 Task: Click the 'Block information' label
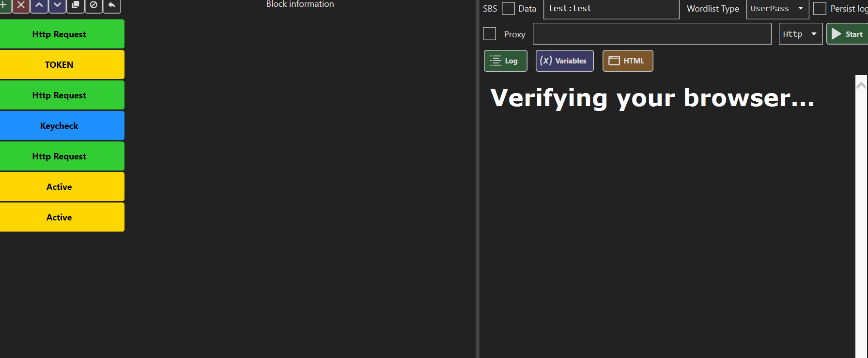(x=300, y=4)
